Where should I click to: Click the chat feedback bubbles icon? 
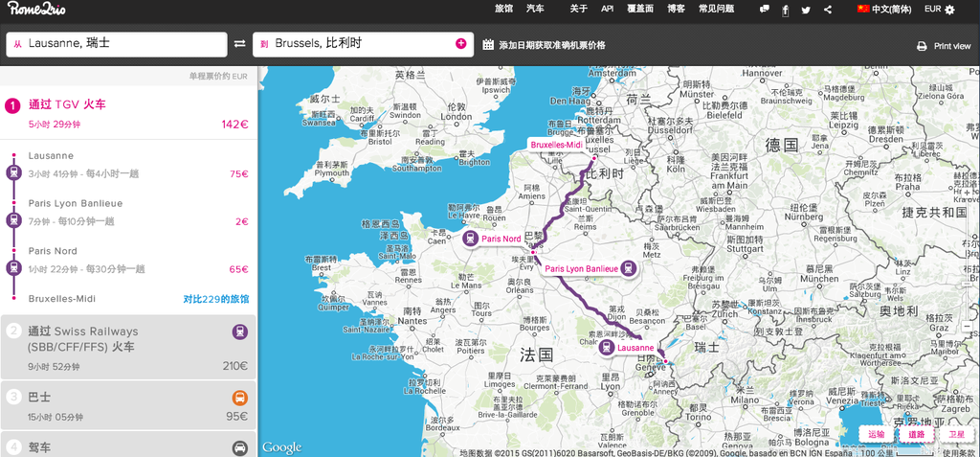pos(765,10)
